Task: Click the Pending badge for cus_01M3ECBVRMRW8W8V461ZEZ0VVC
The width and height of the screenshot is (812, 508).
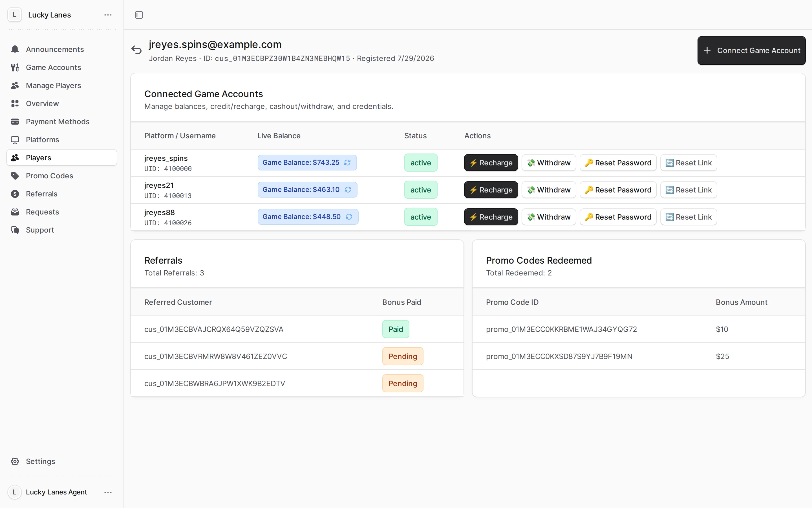Action: point(403,356)
